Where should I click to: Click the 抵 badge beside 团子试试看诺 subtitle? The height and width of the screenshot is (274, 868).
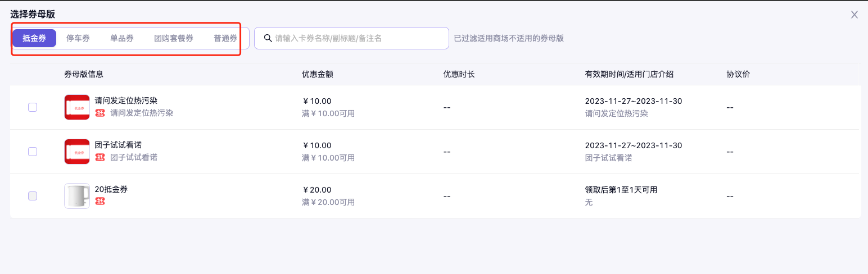(x=100, y=157)
